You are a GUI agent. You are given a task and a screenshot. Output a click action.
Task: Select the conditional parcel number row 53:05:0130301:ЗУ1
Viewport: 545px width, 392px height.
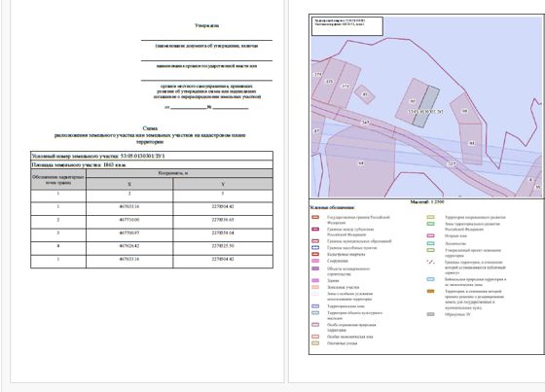click(152, 156)
